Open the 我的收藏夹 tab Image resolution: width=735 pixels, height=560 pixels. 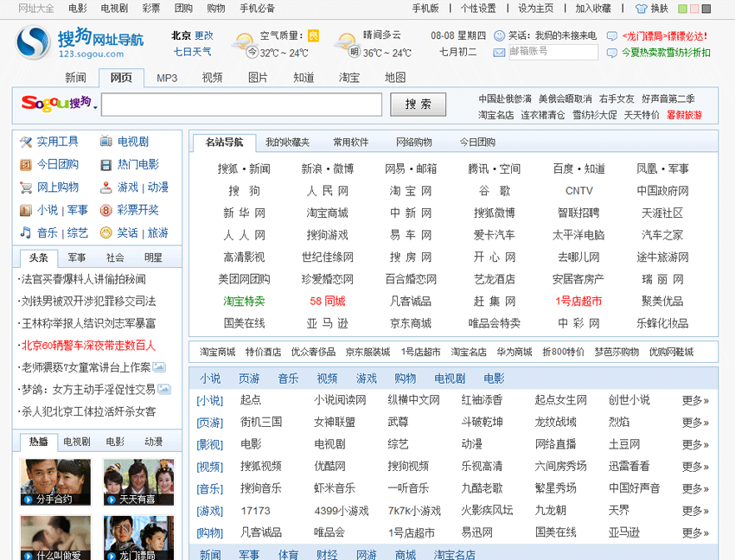pos(287,142)
